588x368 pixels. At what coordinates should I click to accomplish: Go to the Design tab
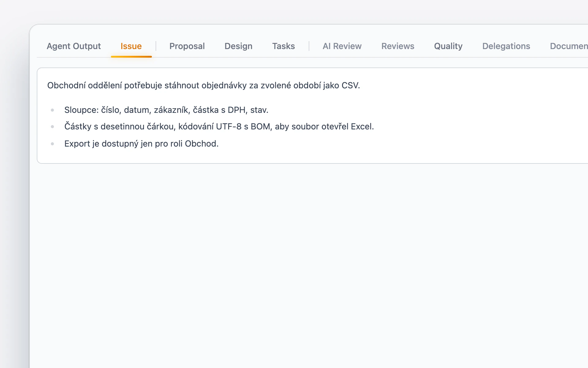point(238,46)
